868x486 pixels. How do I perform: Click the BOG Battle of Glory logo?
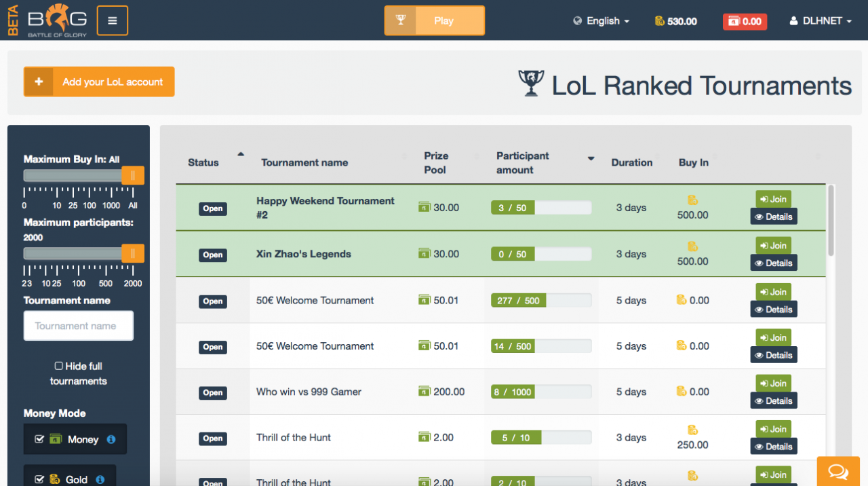click(58, 20)
